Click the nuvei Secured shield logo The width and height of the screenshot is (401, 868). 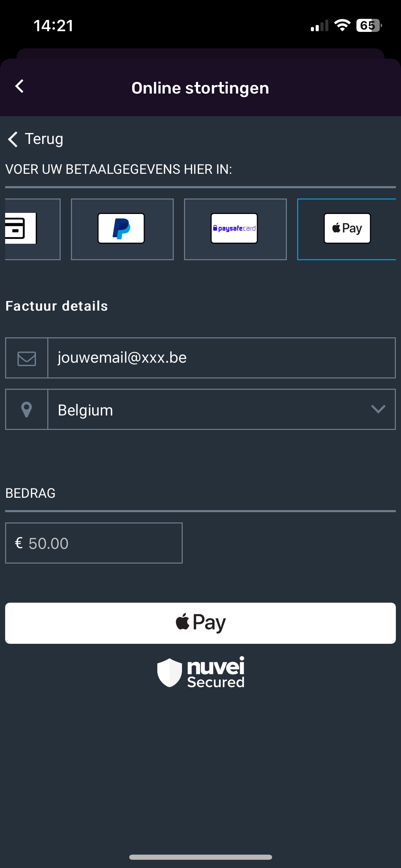pyautogui.click(x=200, y=672)
